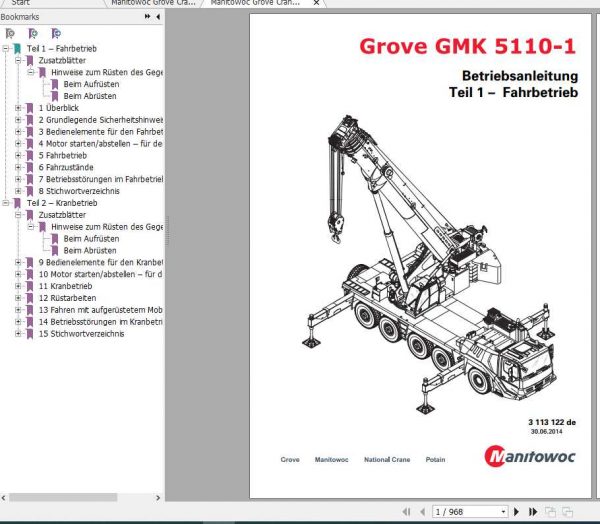Click bookmark icon of 6 Fahrzustände

pyautogui.click(x=29, y=168)
